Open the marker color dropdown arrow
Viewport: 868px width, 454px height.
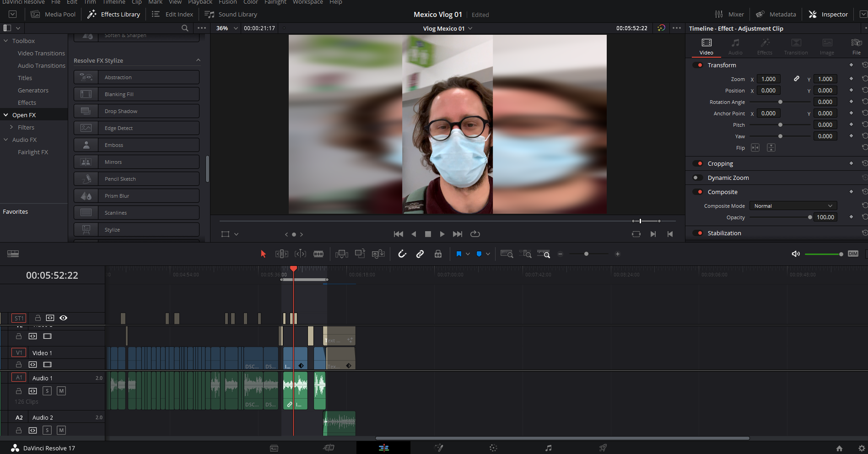[488, 254]
